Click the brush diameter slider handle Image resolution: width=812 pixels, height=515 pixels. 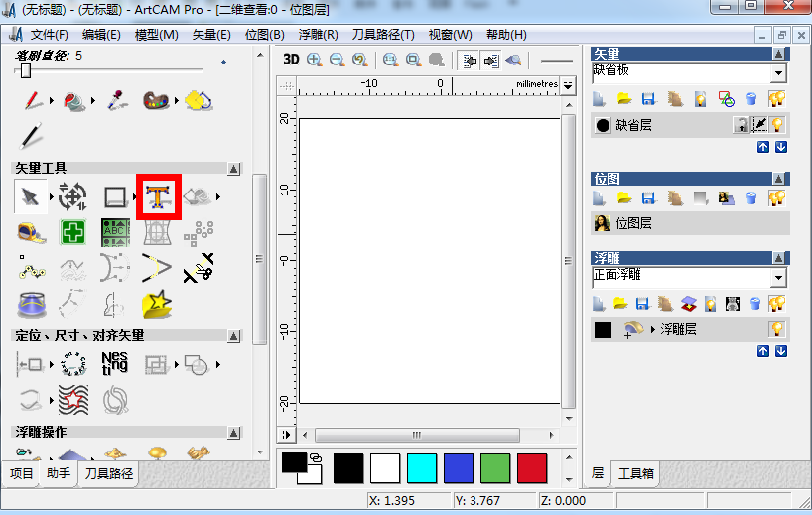click(x=26, y=70)
